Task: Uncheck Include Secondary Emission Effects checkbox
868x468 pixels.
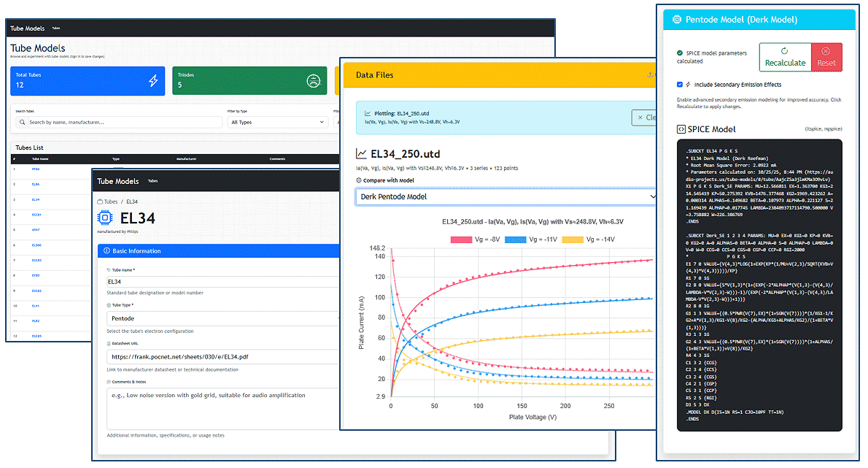Action: pyautogui.click(x=680, y=85)
